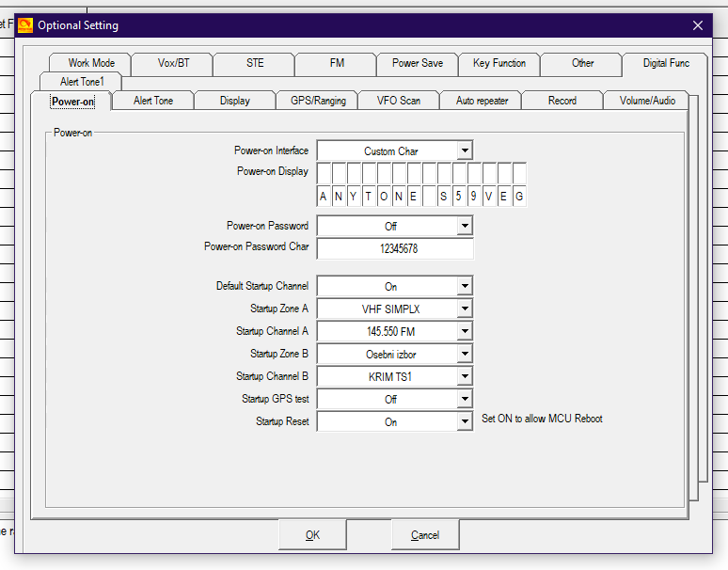
Task: Click the Cancel button
Action: tap(425, 535)
